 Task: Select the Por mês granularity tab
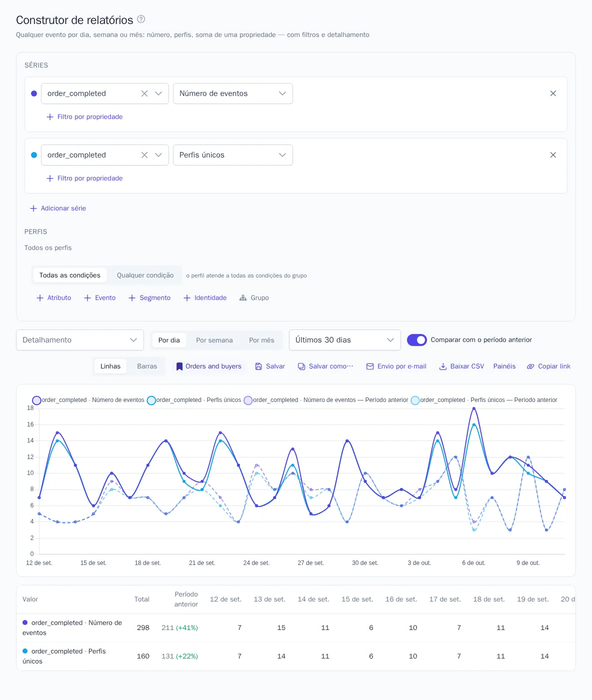(x=261, y=340)
